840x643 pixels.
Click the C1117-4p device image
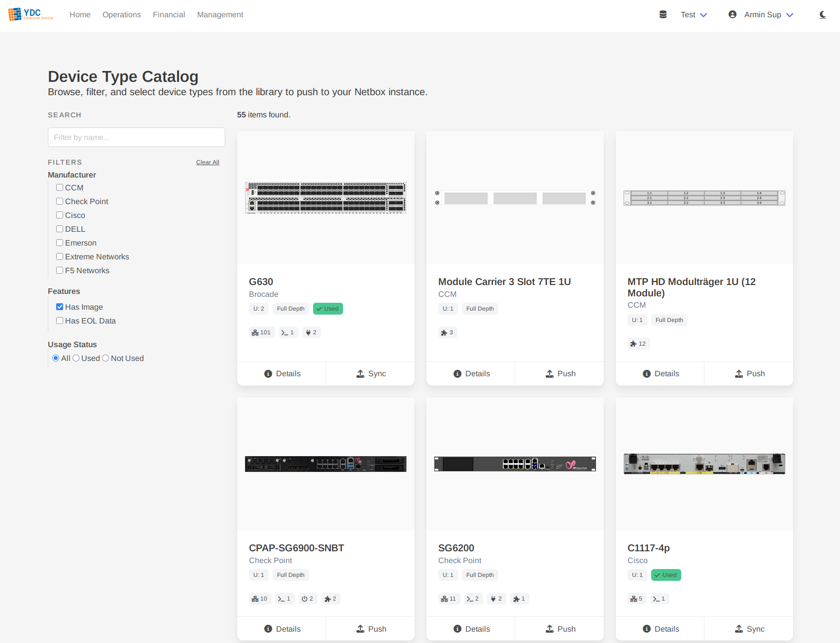[704, 464]
